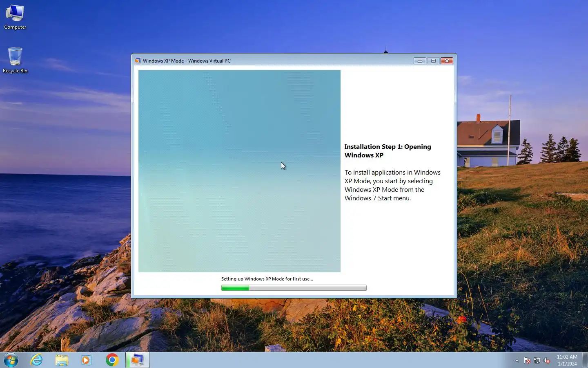Click Show desktop strip at taskbar end
The width and height of the screenshot is (588, 368).
(x=585, y=360)
